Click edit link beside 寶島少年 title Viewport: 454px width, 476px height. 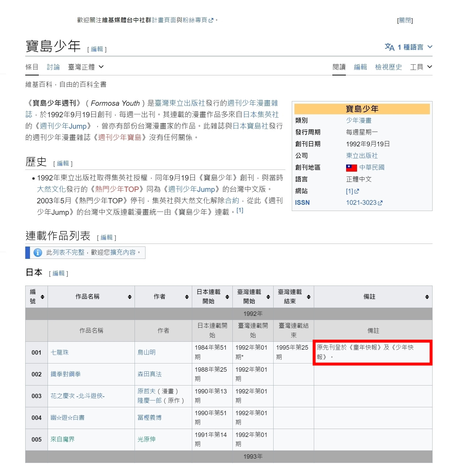point(97,49)
